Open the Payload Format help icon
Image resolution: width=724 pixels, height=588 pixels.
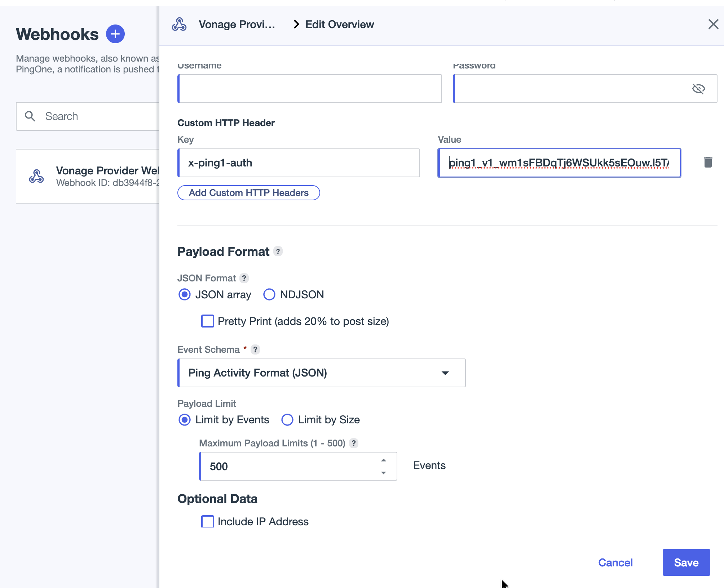coord(278,251)
